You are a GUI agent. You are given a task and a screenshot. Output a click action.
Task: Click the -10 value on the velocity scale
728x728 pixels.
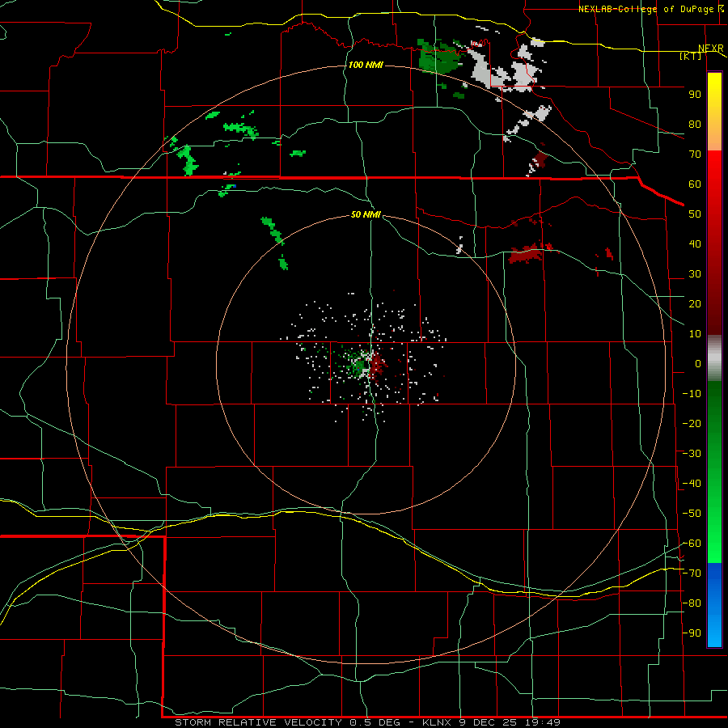click(x=692, y=394)
